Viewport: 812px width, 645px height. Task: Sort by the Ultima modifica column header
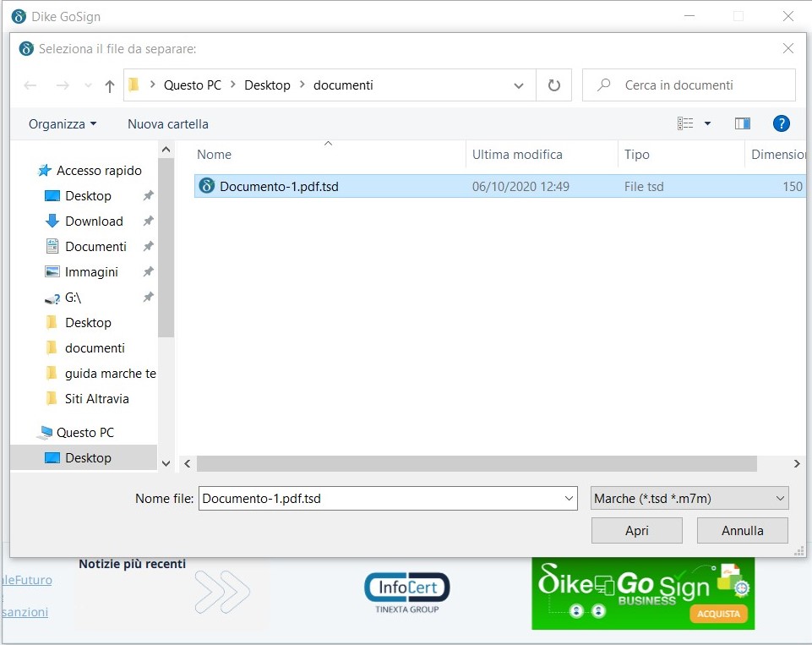coord(517,155)
